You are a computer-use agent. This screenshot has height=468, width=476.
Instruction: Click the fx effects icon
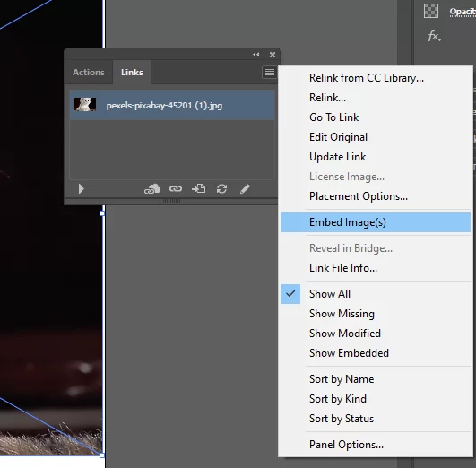click(x=434, y=36)
